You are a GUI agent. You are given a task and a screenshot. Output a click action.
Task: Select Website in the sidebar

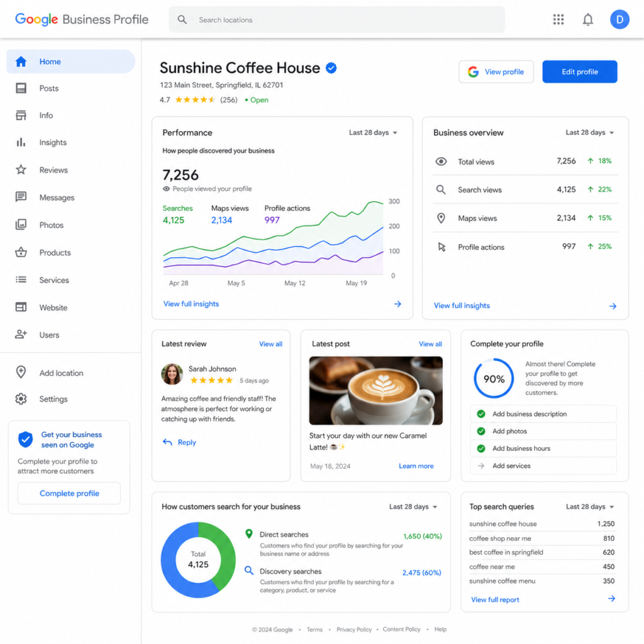pyautogui.click(x=70, y=307)
